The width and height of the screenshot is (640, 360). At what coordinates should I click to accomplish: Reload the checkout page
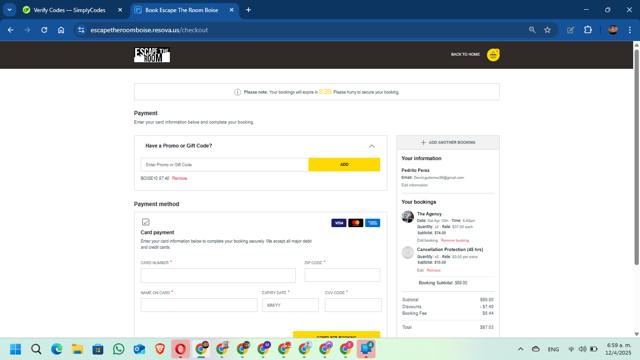point(44,30)
